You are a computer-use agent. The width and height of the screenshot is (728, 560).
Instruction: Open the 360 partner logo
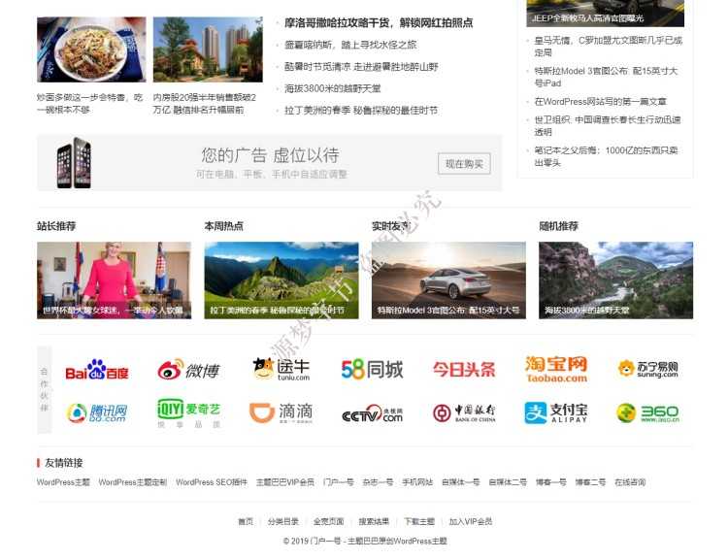647,412
